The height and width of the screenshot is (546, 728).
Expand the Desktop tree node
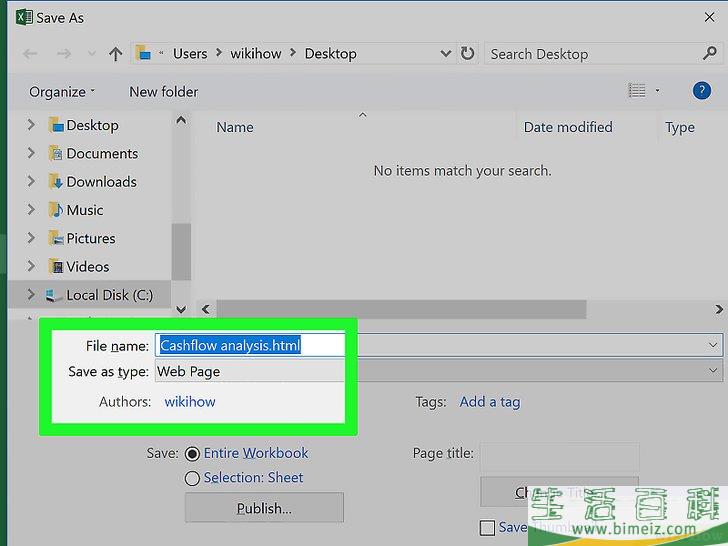tap(31, 125)
